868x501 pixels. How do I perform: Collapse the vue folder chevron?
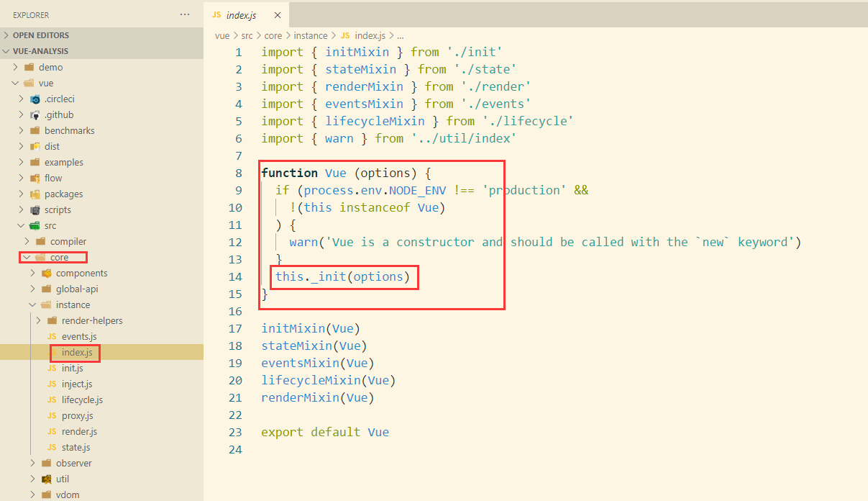[16, 83]
